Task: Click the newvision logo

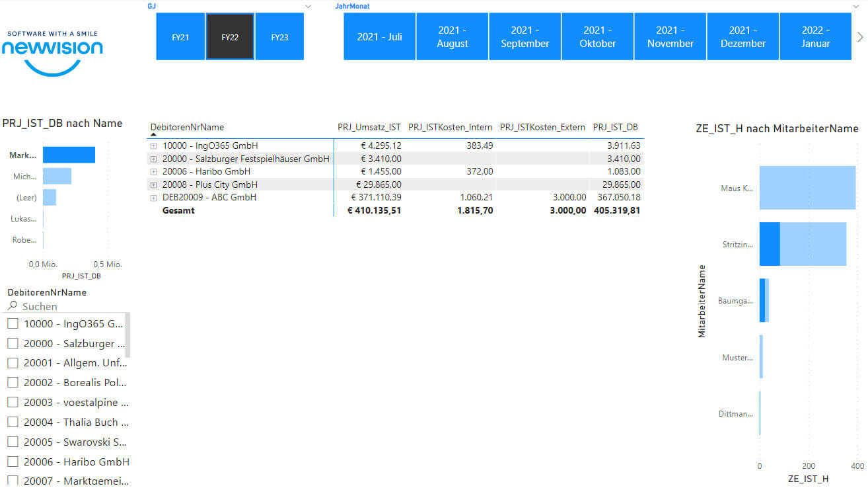Action: pos(52,52)
